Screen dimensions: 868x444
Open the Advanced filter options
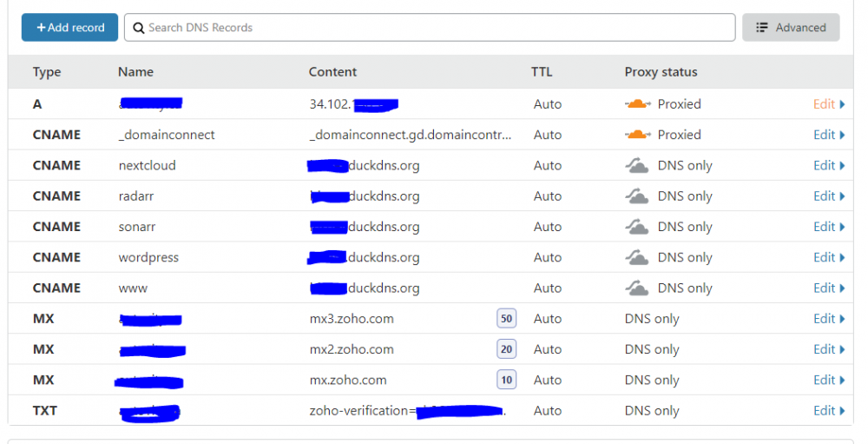[x=791, y=27]
